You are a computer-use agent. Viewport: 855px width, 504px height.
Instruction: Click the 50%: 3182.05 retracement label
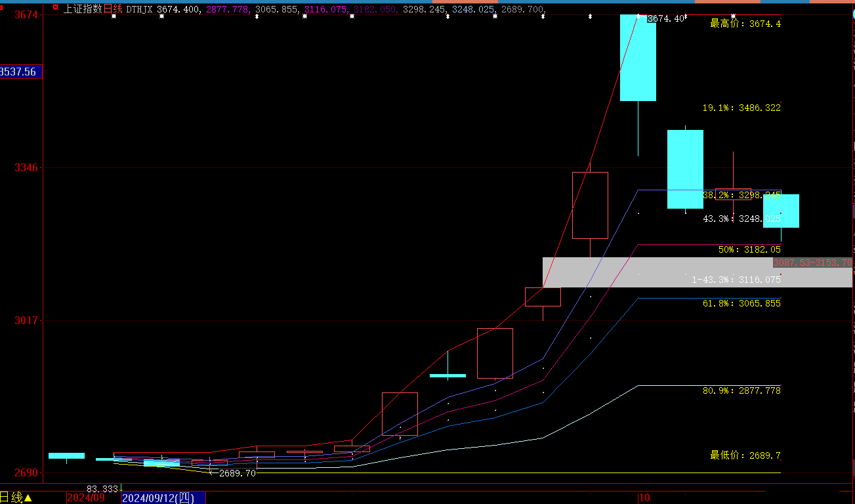click(x=749, y=250)
